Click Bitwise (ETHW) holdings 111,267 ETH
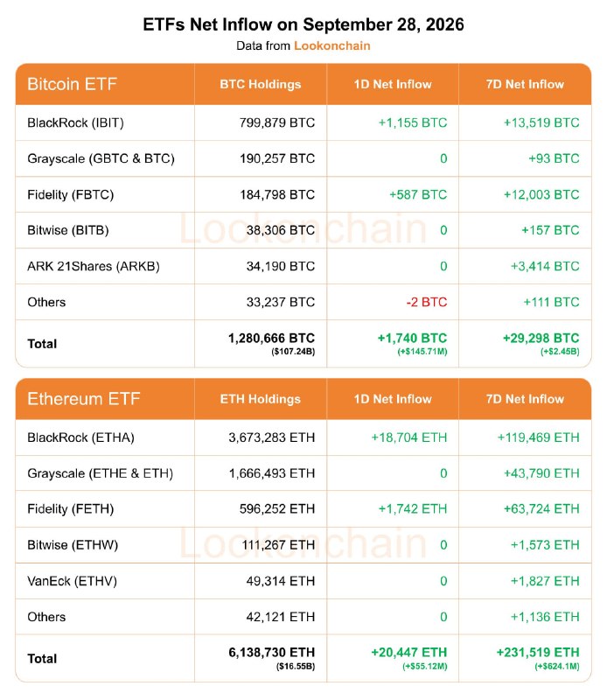Screen dimensions: 607x700 click(278, 545)
